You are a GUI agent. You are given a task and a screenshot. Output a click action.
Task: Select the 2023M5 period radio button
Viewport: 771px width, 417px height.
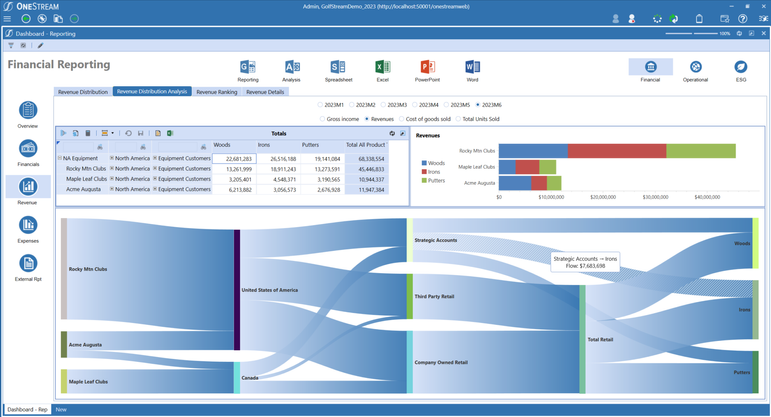tap(446, 105)
